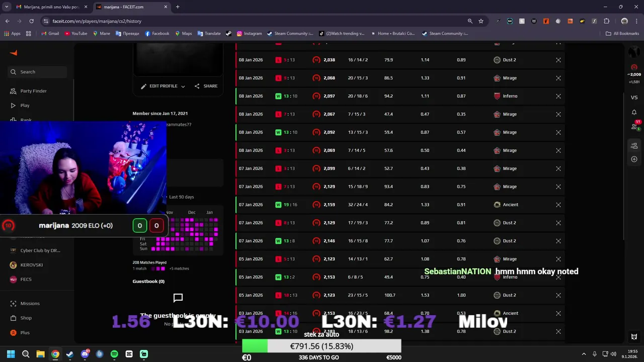Screen dimensions: 644x362
Task: Bookmark this page with the star icon
Action: (x=481, y=21)
